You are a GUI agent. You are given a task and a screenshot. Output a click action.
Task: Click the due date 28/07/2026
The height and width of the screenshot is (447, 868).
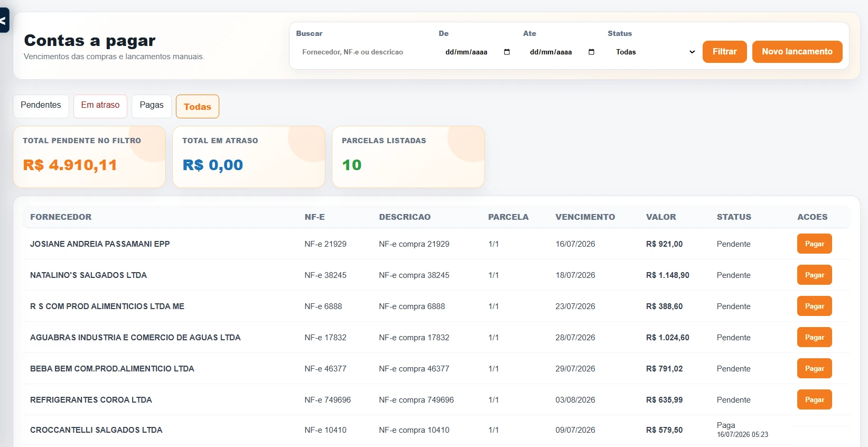pyautogui.click(x=575, y=338)
